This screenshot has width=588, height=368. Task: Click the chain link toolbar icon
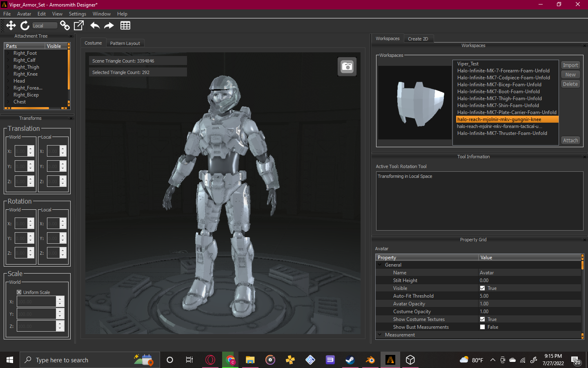(65, 25)
